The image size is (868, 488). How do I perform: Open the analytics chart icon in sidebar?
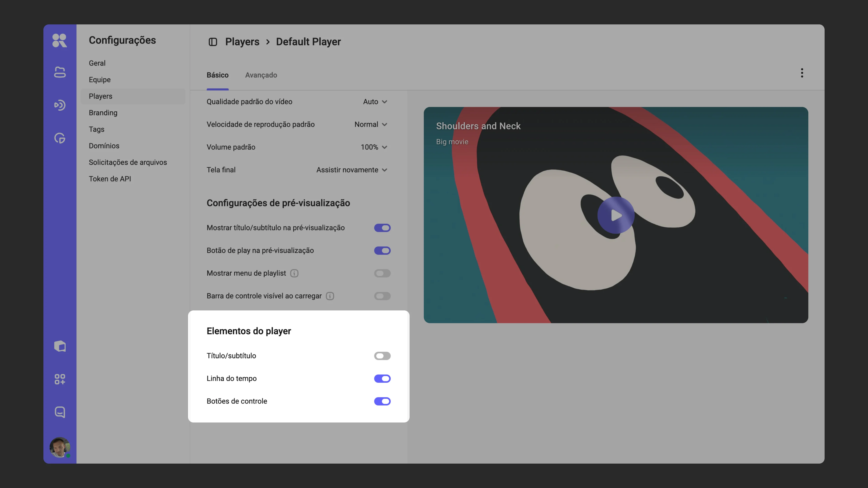pyautogui.click(x=60, y=138)
